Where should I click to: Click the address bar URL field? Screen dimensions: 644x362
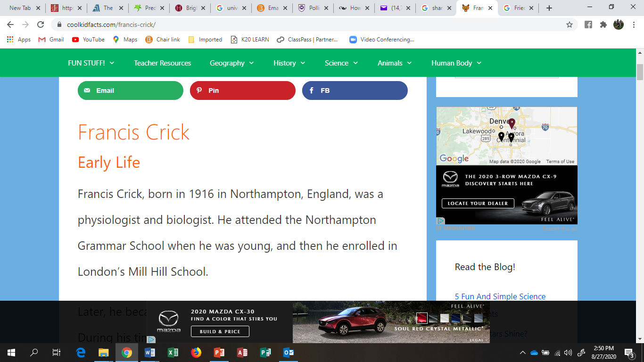(311, 25)
